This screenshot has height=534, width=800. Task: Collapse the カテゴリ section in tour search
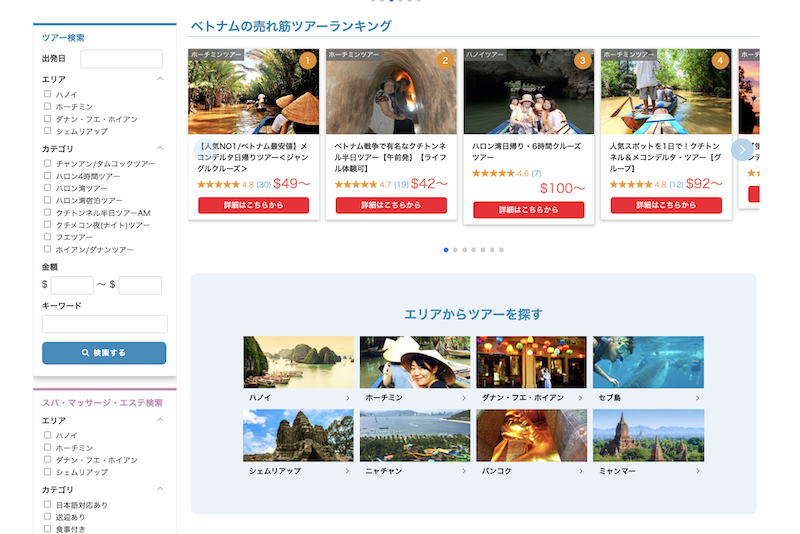point(160,149)
